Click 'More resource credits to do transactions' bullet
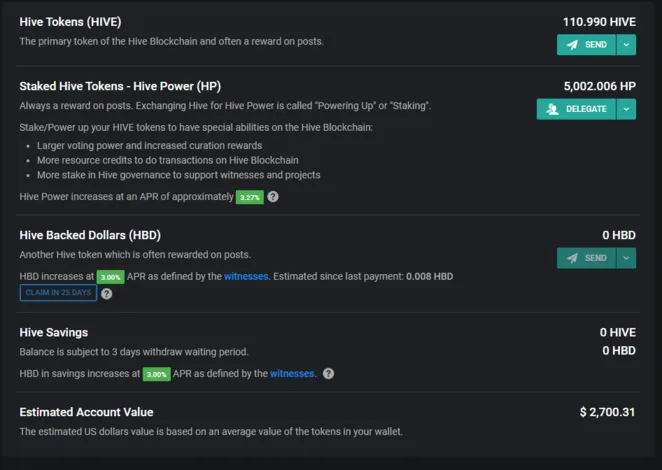662x470 pixels. (168, 160)
